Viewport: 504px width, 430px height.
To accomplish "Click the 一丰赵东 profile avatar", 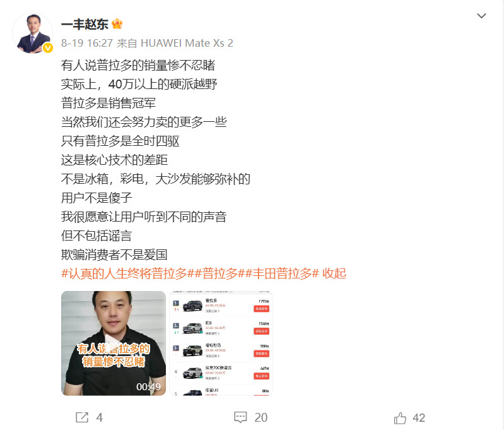I will point(32,33).
